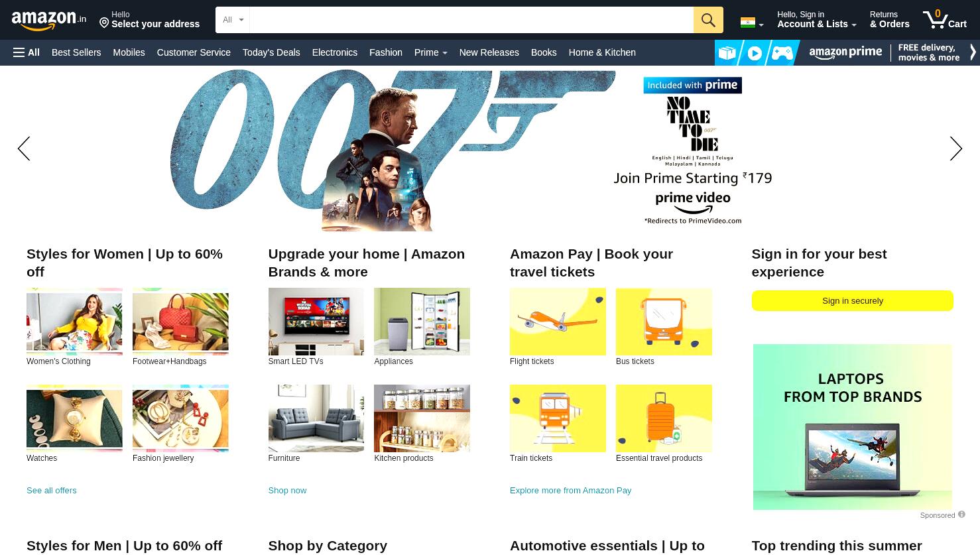Open the Flight tickets thumbnail
The width and height of the screenshot is (980, 555).
(558, 322)
